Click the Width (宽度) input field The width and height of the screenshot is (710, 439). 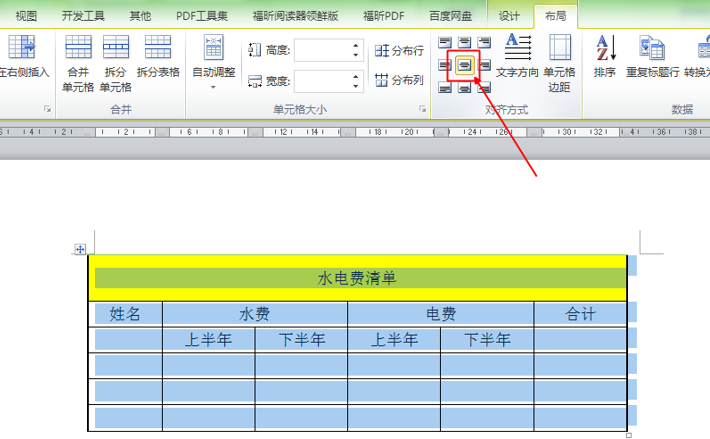(x=322, y=81)
